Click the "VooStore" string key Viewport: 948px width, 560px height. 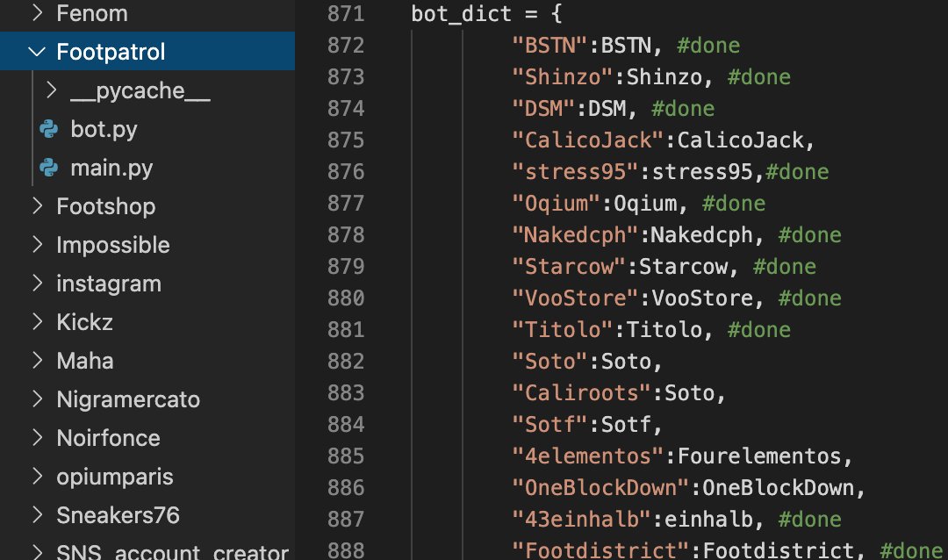tap(575, 298)
